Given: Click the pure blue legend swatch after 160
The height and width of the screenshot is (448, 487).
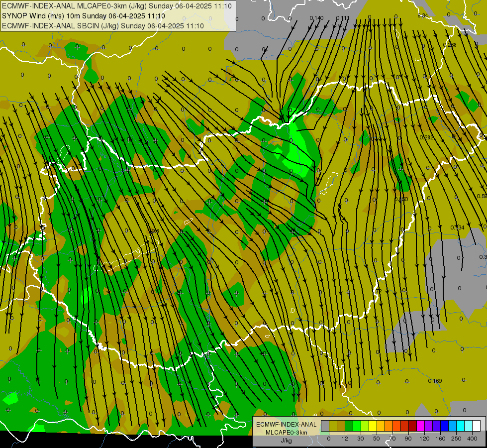Looking at the screenshot, I should (x=444, y=426).
